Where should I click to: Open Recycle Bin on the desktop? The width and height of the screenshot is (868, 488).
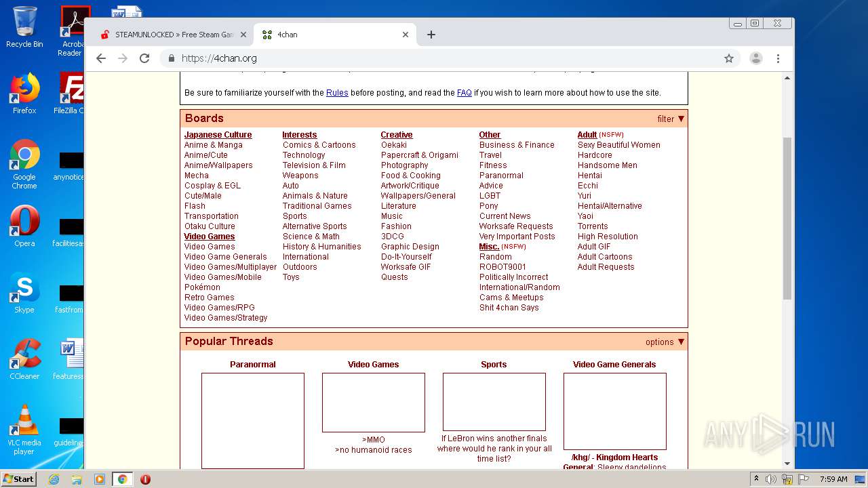pos(24,27)
